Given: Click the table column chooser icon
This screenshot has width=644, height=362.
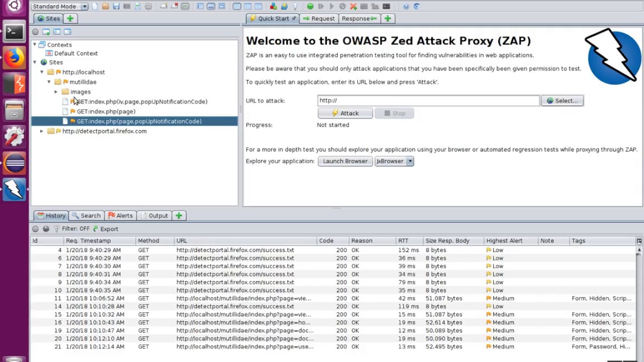Looking at the screenshot, I should click(639, 241).
